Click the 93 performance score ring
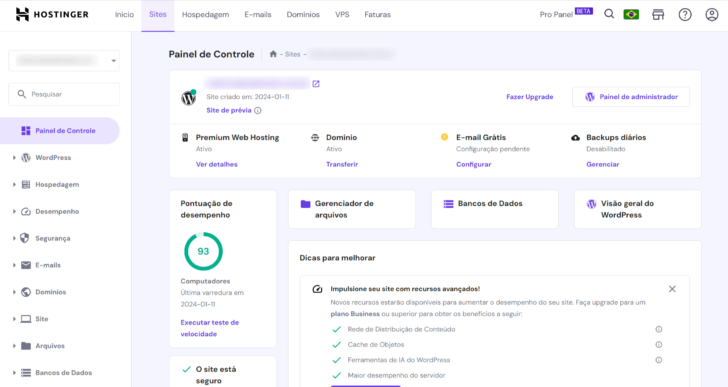Viewport: 728px width, 387px height. click(x=203, y=252)
